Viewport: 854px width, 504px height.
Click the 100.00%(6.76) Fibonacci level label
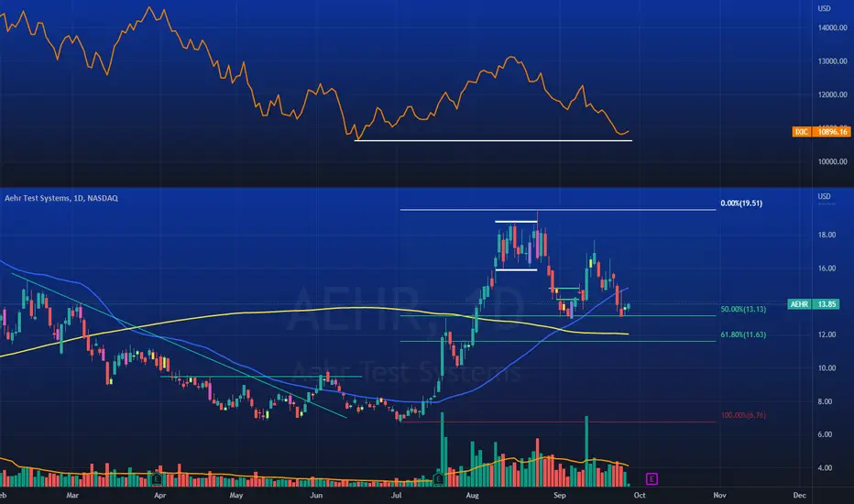(x=743, y=415)
